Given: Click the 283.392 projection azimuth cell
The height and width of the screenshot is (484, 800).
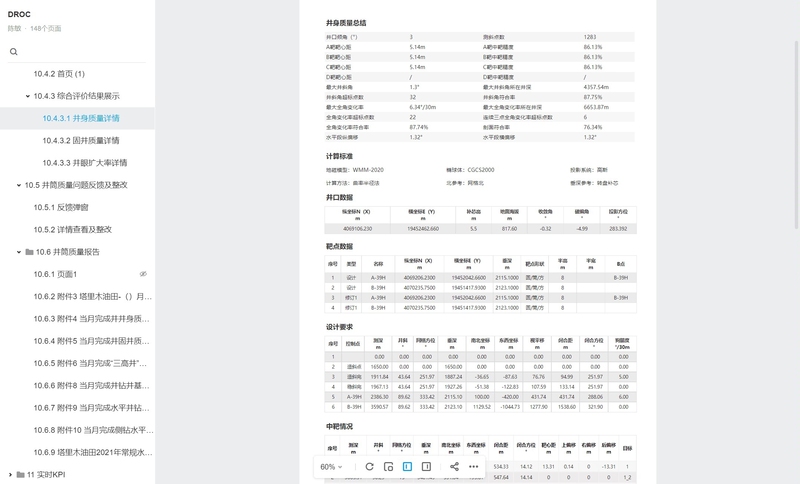Looking at the screenshot, I should point(618,229).
